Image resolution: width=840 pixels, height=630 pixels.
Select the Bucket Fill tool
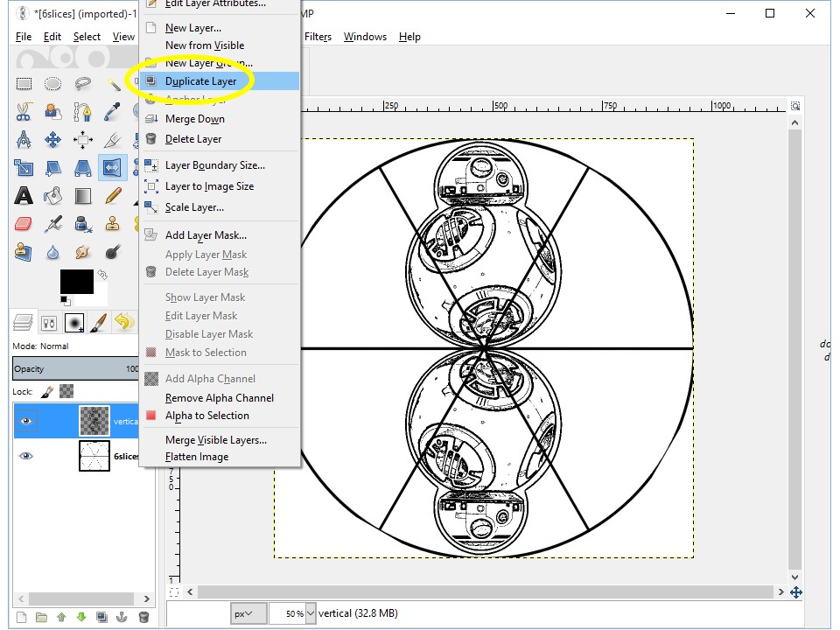click(x=52, y=196)
